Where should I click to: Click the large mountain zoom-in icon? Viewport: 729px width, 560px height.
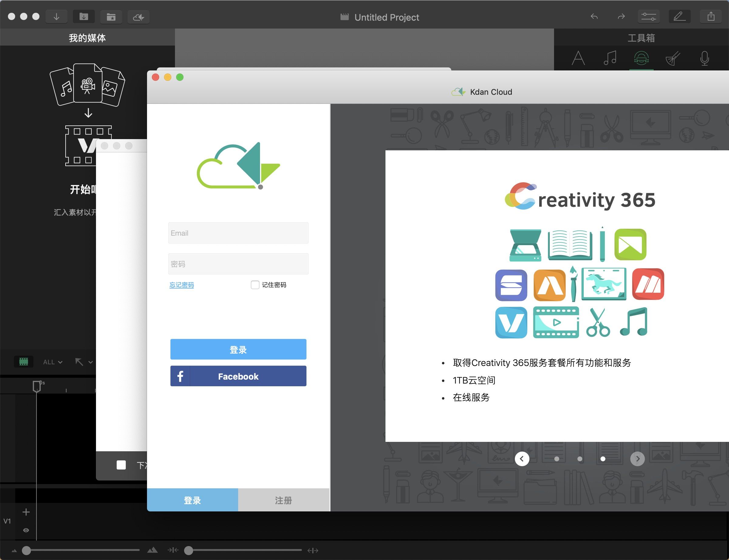152,550
